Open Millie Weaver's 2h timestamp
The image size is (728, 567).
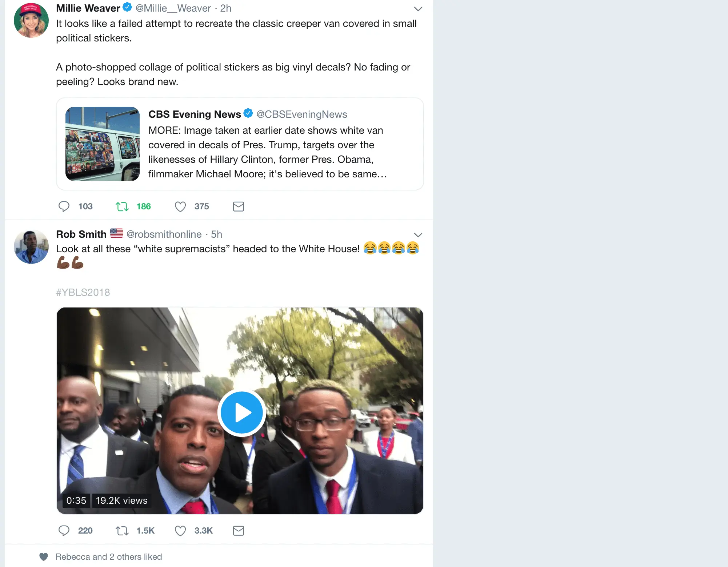[x=226, y=8]
